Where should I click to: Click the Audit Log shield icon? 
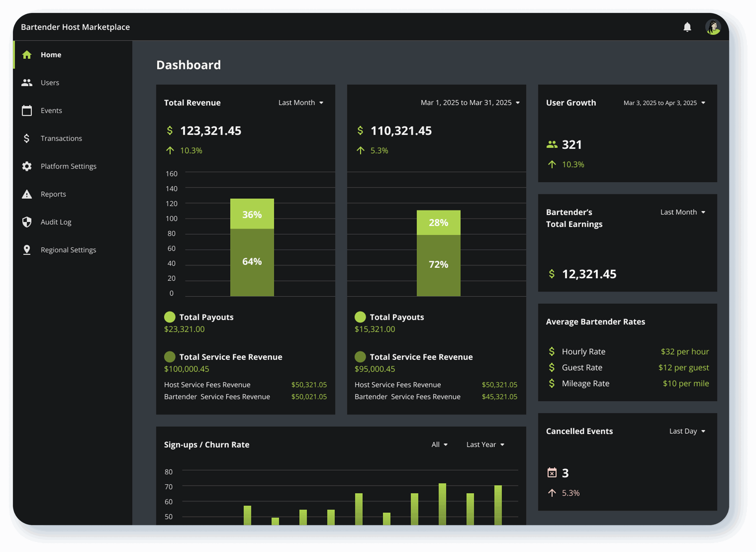coord(27,222)
